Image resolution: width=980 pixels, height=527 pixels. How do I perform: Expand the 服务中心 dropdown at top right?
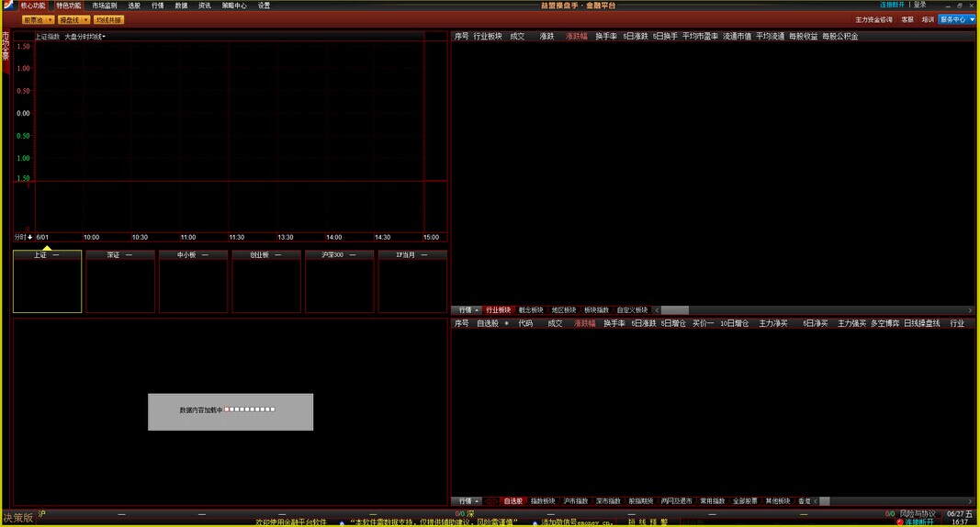[x=956, y=19]
